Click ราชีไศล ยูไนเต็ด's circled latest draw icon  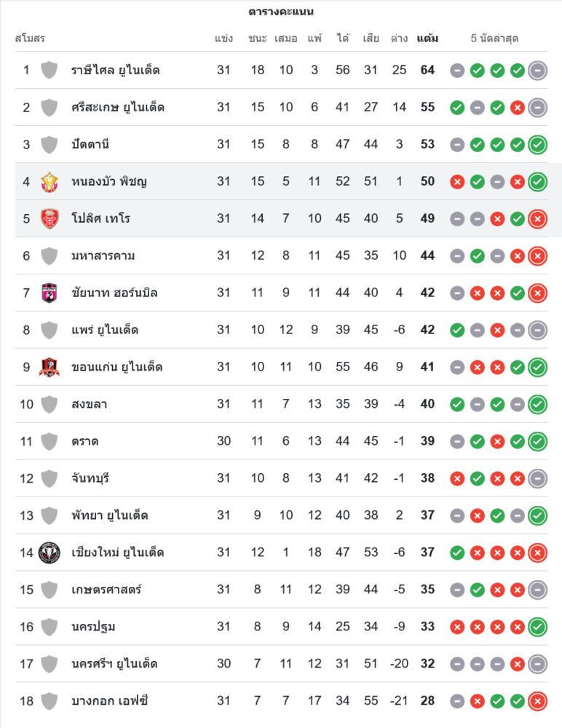[x=537, y=71]
